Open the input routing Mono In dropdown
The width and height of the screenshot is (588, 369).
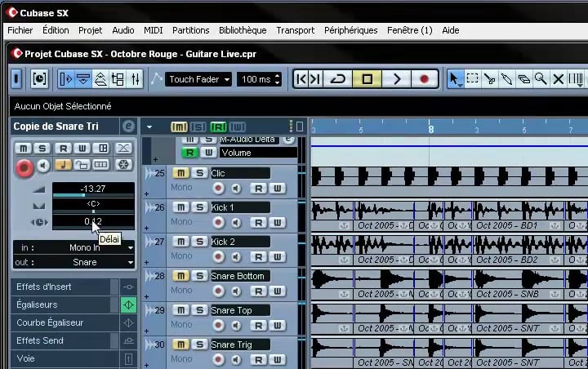pos(73,247)
